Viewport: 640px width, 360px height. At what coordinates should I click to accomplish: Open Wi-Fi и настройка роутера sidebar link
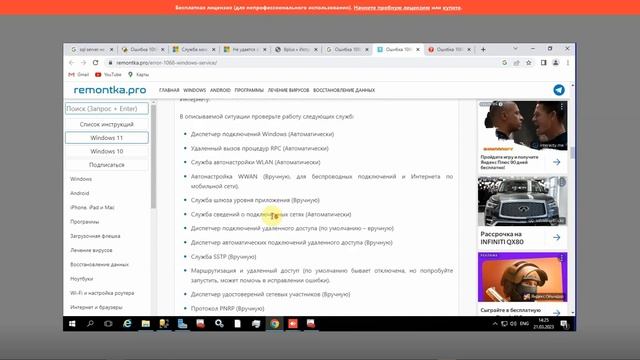click(x=102, y=293)
